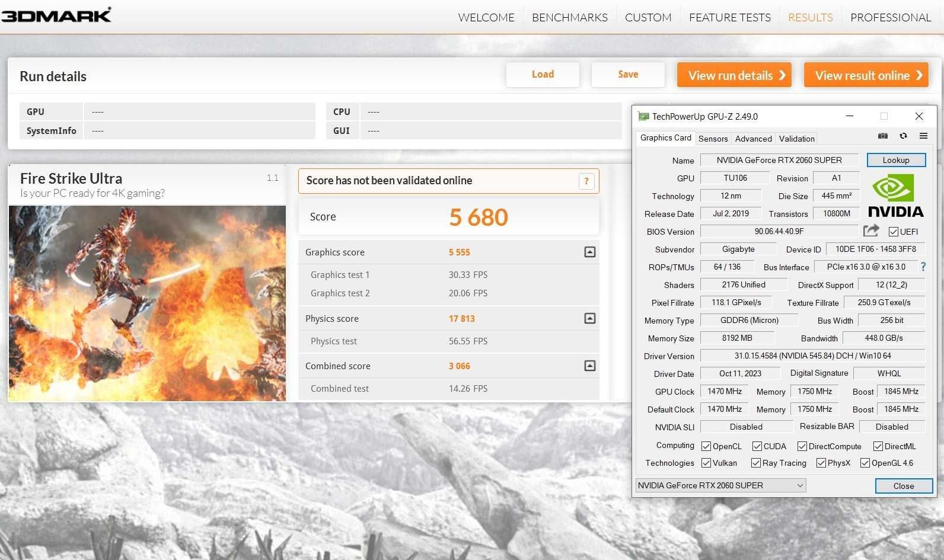Toggle the CUDA checkbox
The image size is (944, 560).
pyautogui.click(x=757, y=446)
